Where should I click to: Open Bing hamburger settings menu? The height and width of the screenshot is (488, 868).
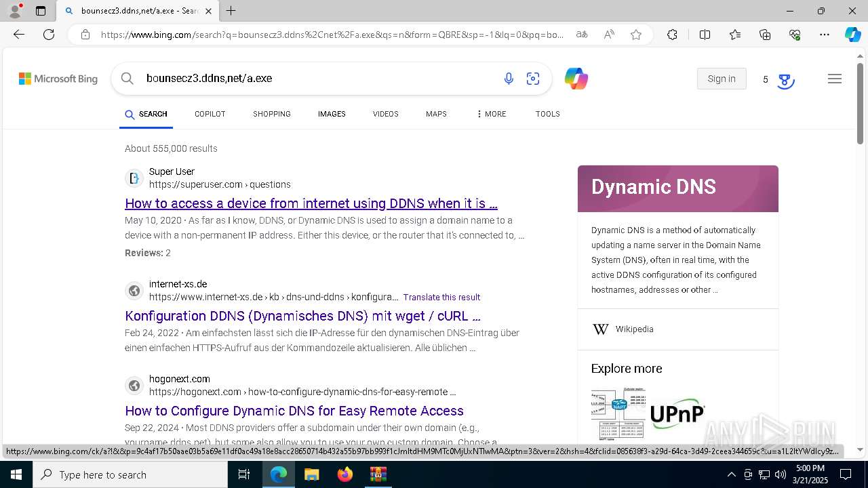(835, 79)
